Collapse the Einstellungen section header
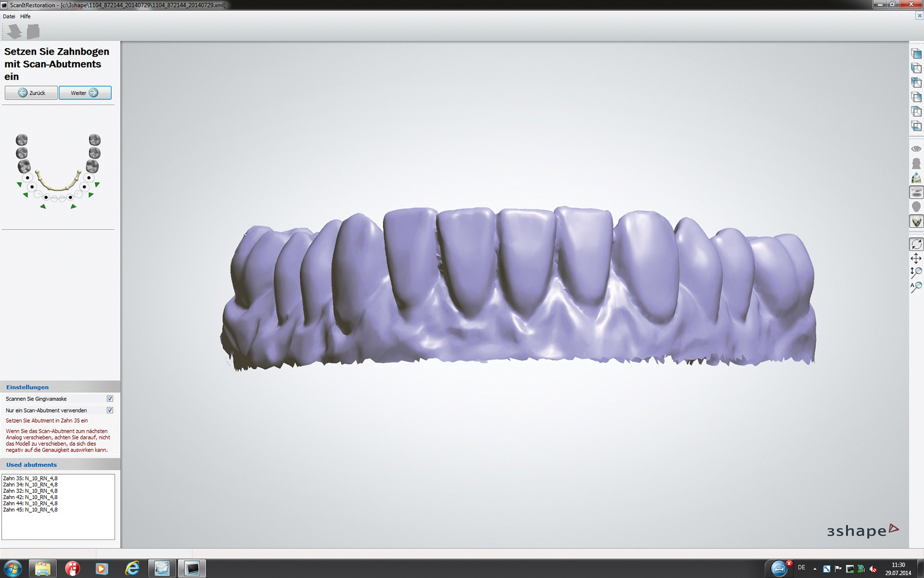Image resolution: width=924 pixels, height=578 pixels. coord(27,387)
